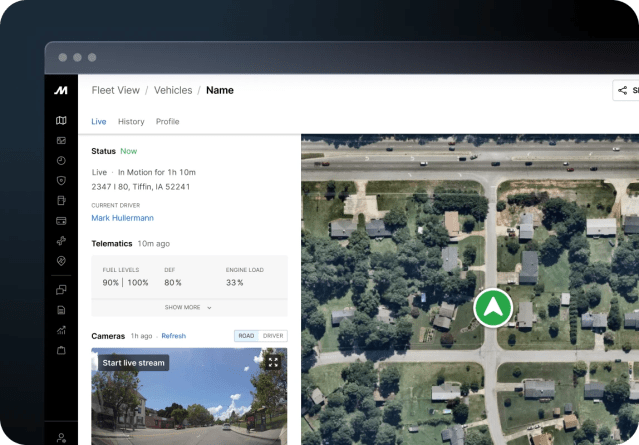This screenshot has width=639, height=445.
Task: Click the fuel levels 90% | 100% value
Action: coord(126,283)
